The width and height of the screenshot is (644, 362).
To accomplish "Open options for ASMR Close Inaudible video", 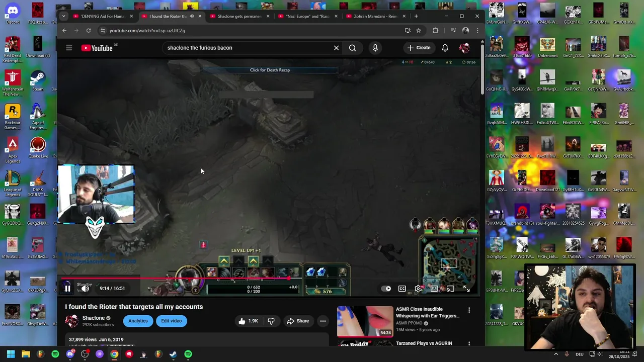I will (469, 310).
